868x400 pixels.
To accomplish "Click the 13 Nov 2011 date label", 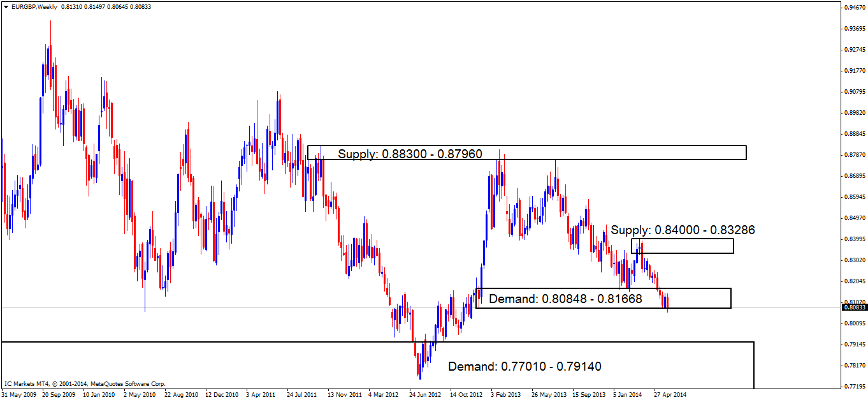I will [344, 395].
